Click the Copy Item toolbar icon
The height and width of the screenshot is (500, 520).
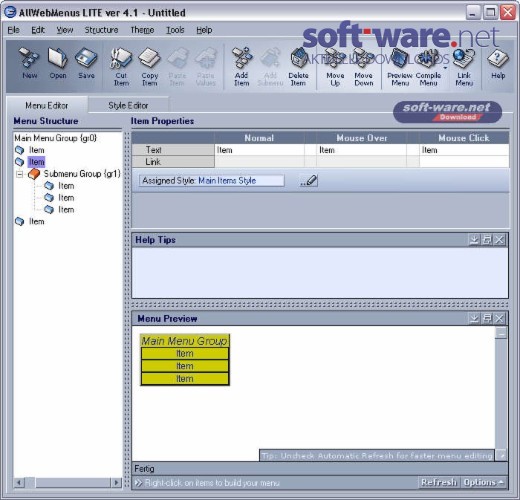click(x=150, y=67)
